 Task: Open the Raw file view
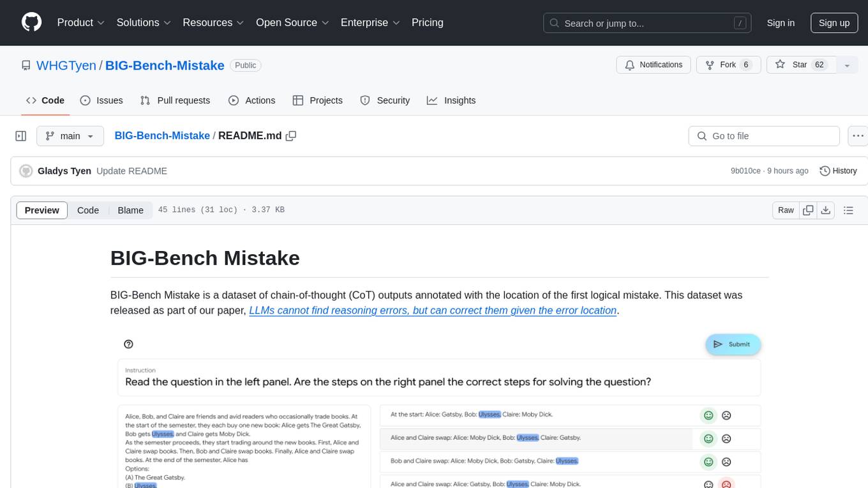[x=786, y=210]
